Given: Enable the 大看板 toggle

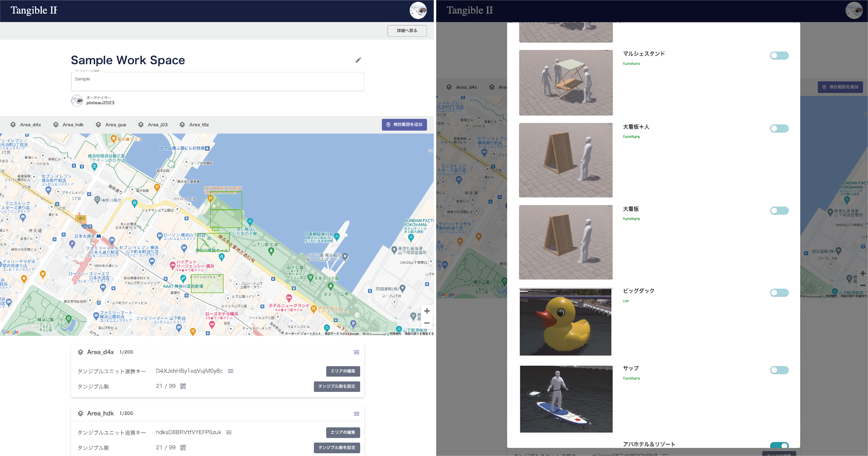Looking at the screenshot, I should coord(779,211).
